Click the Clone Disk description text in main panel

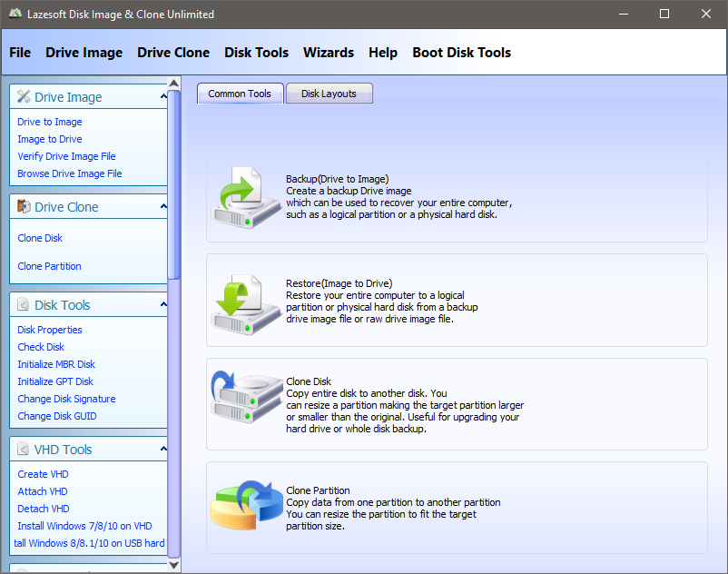405,405
